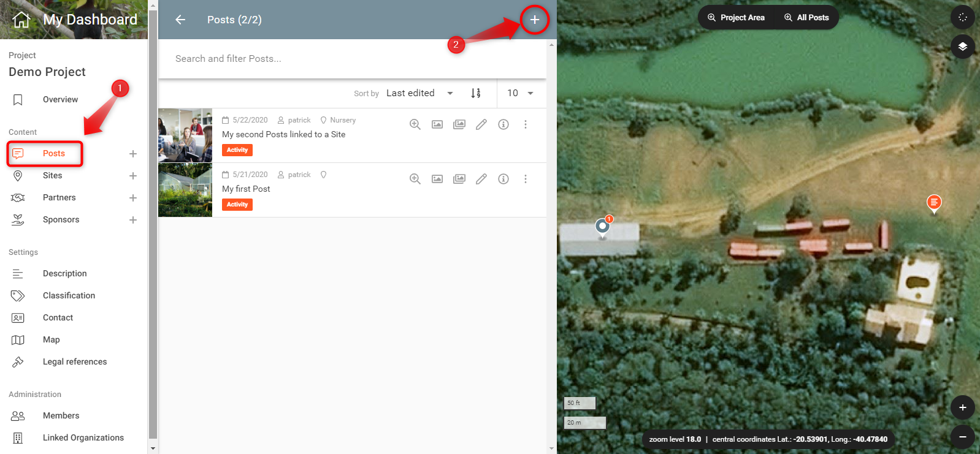Toggle the sort order direction

(476, 93)
